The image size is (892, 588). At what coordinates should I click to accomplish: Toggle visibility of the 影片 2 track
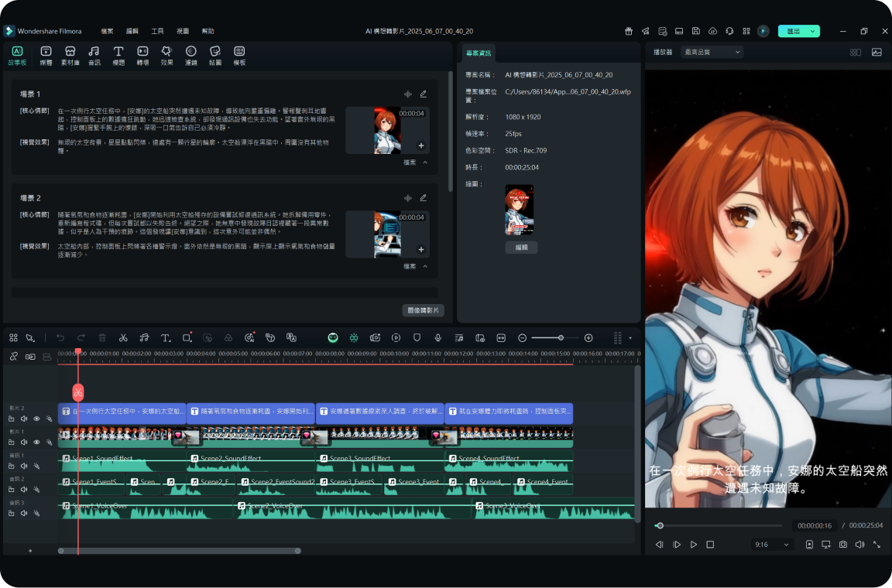point(36,419)
